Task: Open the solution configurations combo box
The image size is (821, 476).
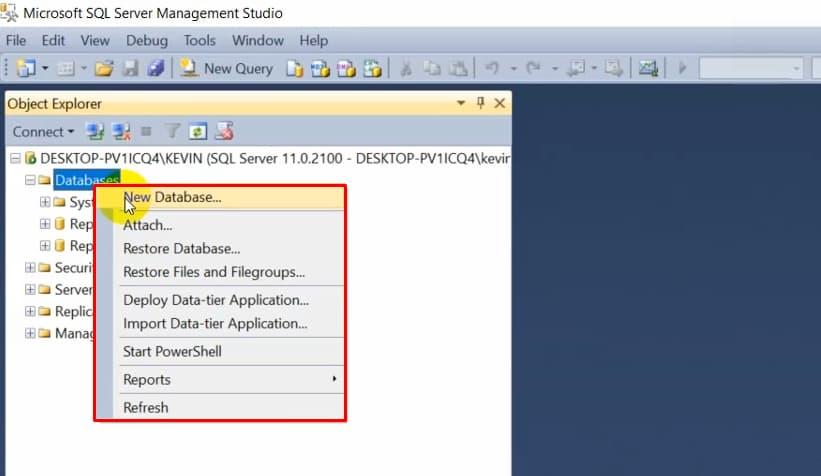Action: tap(751, 68)
